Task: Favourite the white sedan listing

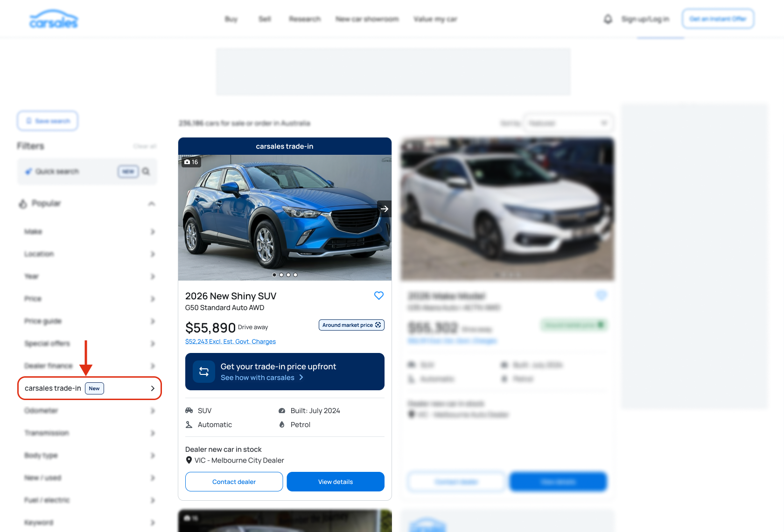Action: 601,296
